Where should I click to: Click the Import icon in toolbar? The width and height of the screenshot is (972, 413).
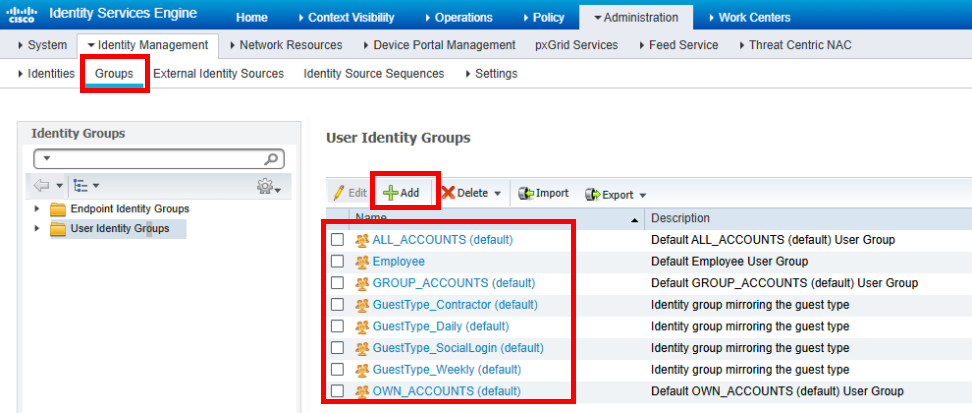525,193
